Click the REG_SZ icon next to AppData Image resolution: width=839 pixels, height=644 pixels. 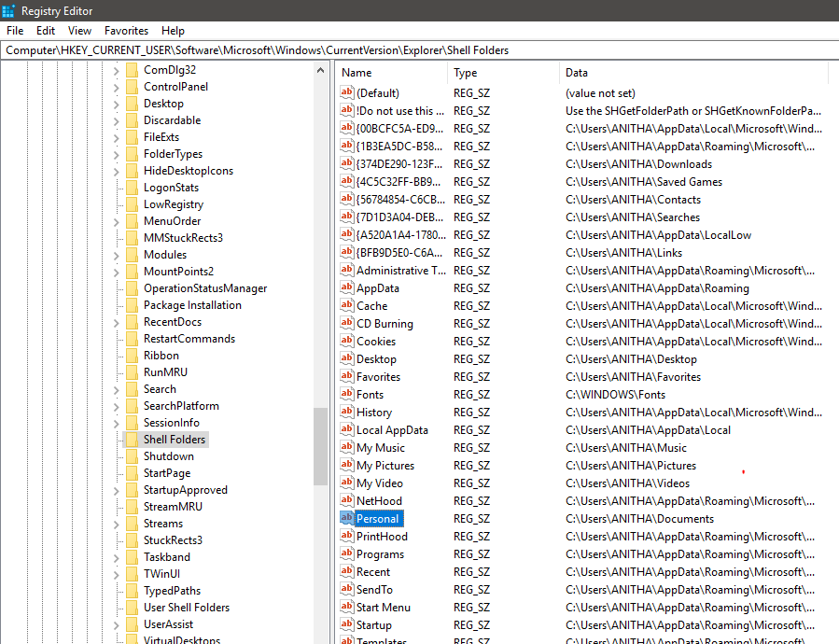[x=347, y=287]
